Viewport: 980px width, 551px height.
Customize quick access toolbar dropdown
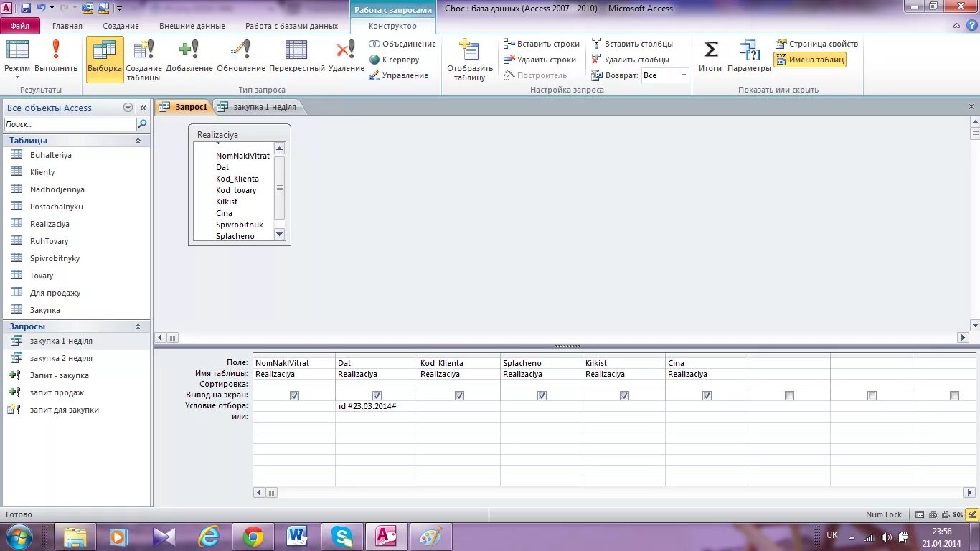click(119, 9)
